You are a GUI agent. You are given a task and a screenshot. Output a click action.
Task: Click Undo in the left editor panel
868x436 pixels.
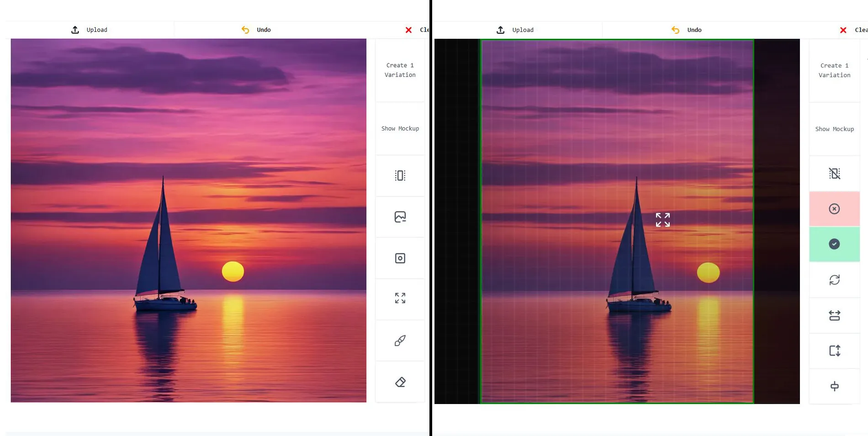(x=256, y=30)
